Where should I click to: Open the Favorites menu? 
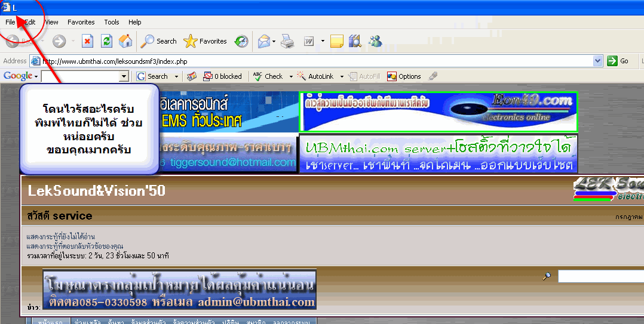point(81,22)
